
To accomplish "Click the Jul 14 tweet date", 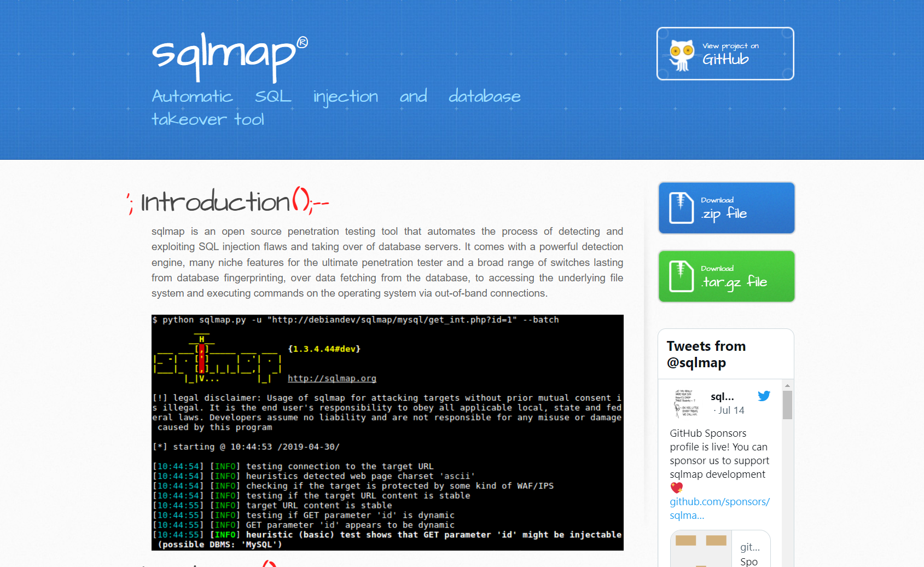I will tap(731, 410).
